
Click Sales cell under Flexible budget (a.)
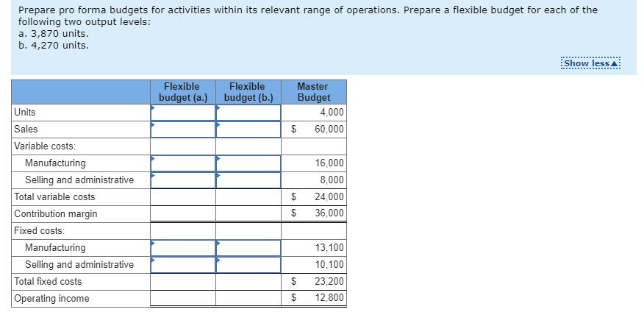pos(183,130)
